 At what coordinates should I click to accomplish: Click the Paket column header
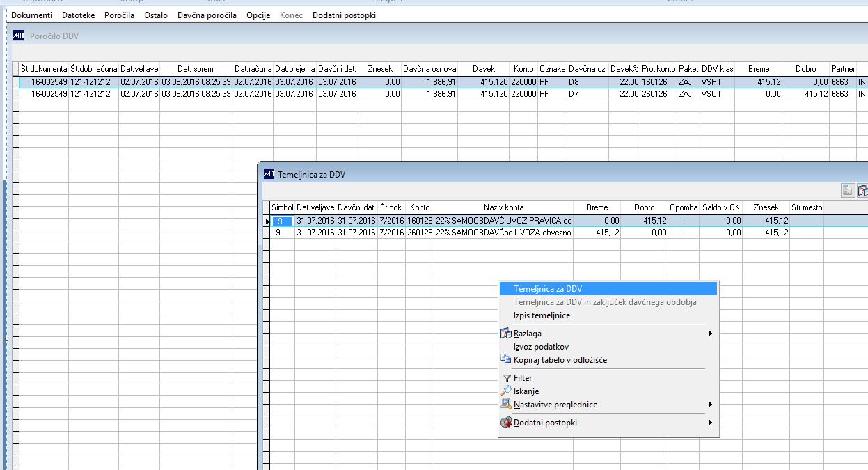tap(688, 69)
